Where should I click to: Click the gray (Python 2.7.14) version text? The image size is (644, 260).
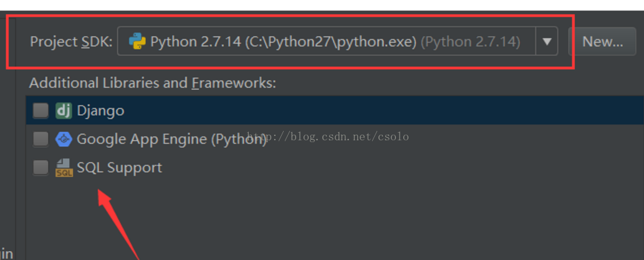coord(471,42)
